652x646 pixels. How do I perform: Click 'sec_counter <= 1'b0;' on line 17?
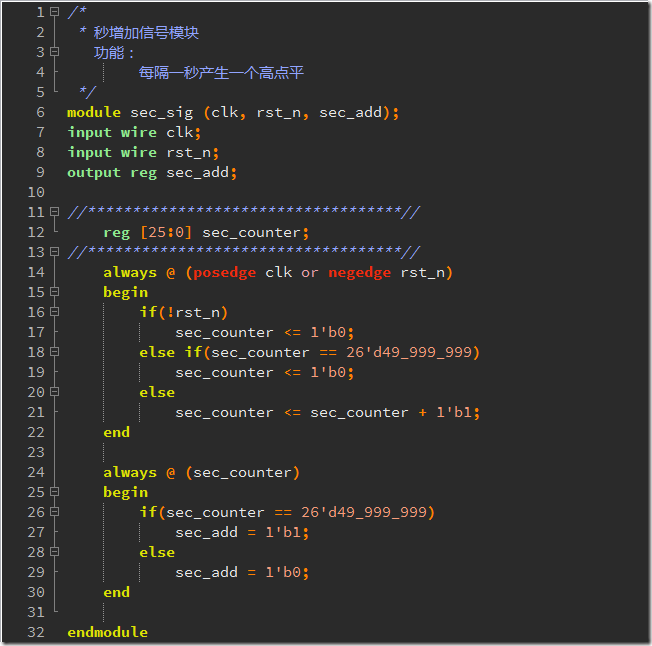(x=264, y=333)
